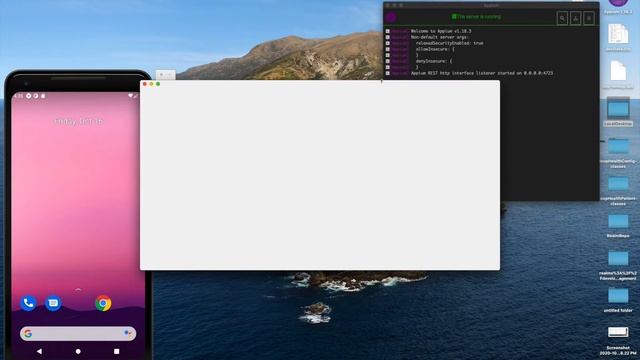The height and width of the screenshot is (360, 640).
Task: Tap the Android recent apps square button
Action: [x=116, y=351]
